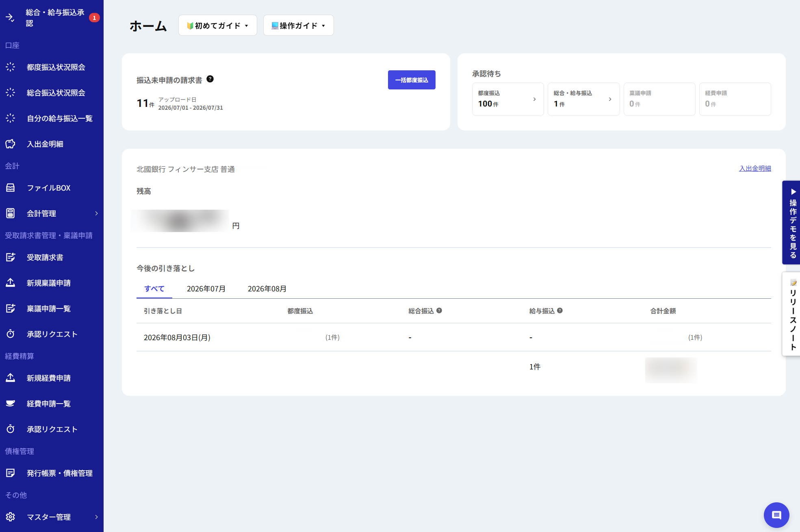Click the piggy bank icon for 入出金明細
Viewport: 800px width, 532px height.
pyautogui.click(x=10, y=144)
